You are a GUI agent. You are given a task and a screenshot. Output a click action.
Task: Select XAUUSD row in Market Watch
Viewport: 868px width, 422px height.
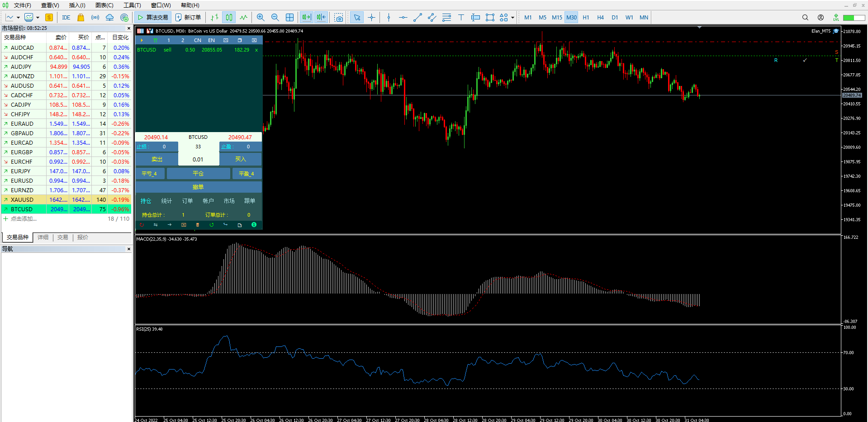(x=66, y=199)
